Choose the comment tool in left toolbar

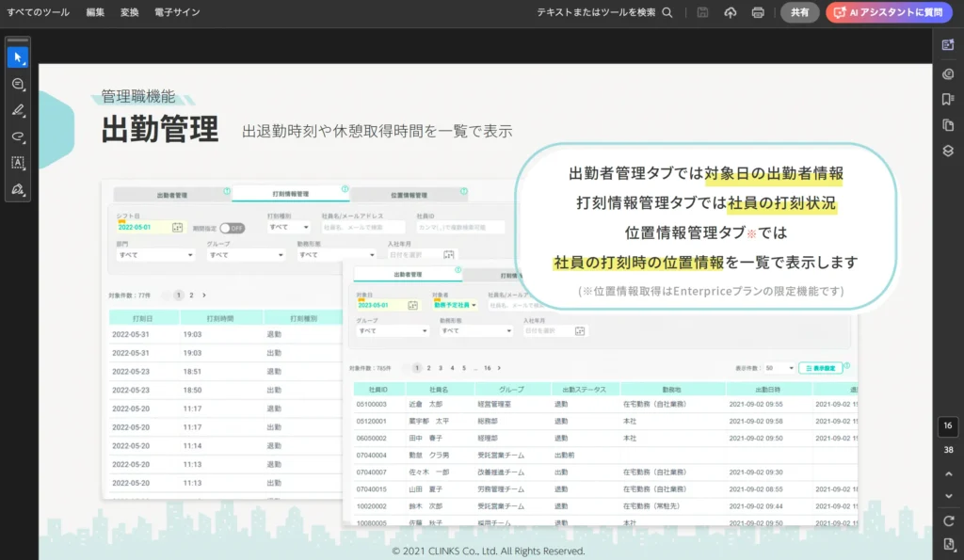point(18,84)
